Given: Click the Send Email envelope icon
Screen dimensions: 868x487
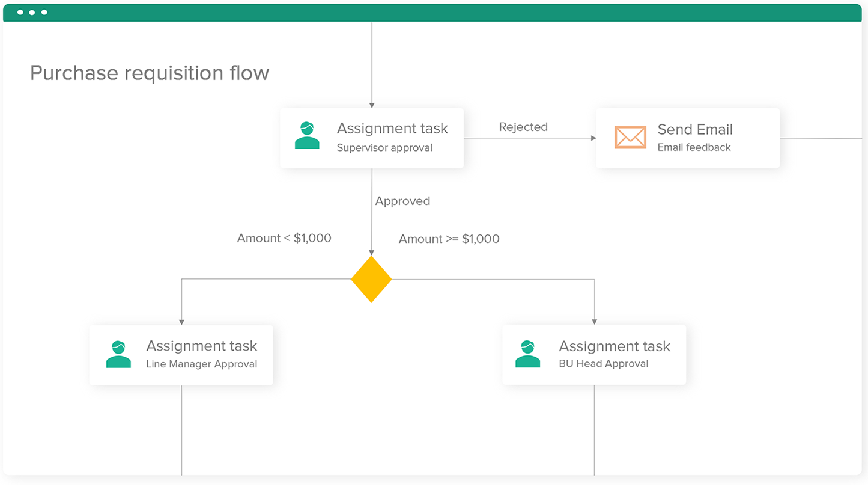Looking at the screenshot, I should coord(630,137).
